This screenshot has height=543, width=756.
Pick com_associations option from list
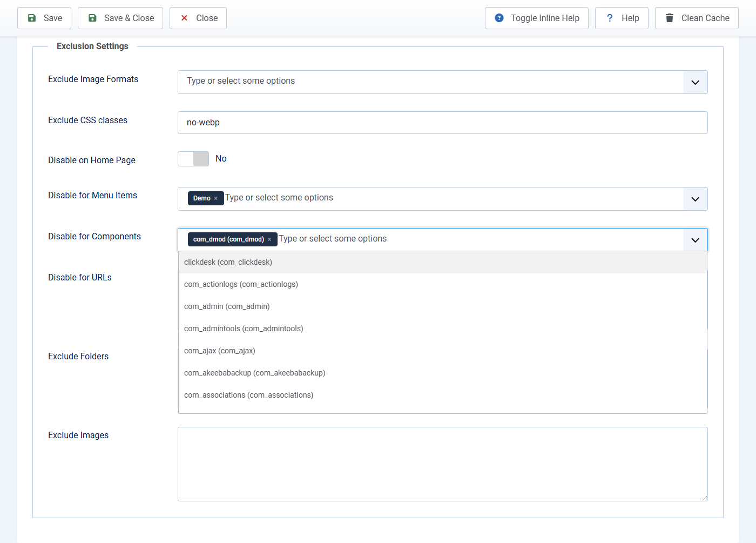tap(443, 395)
